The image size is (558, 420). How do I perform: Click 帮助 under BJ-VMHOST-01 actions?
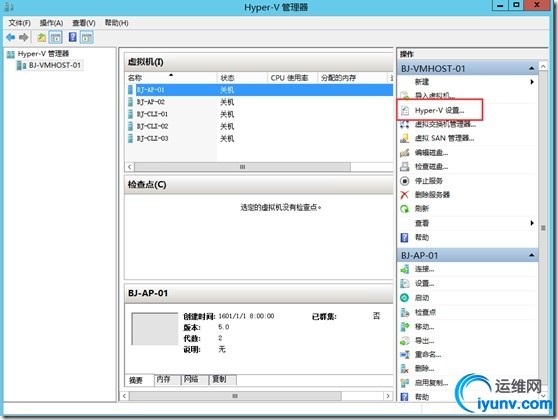(x=422, y=237)
